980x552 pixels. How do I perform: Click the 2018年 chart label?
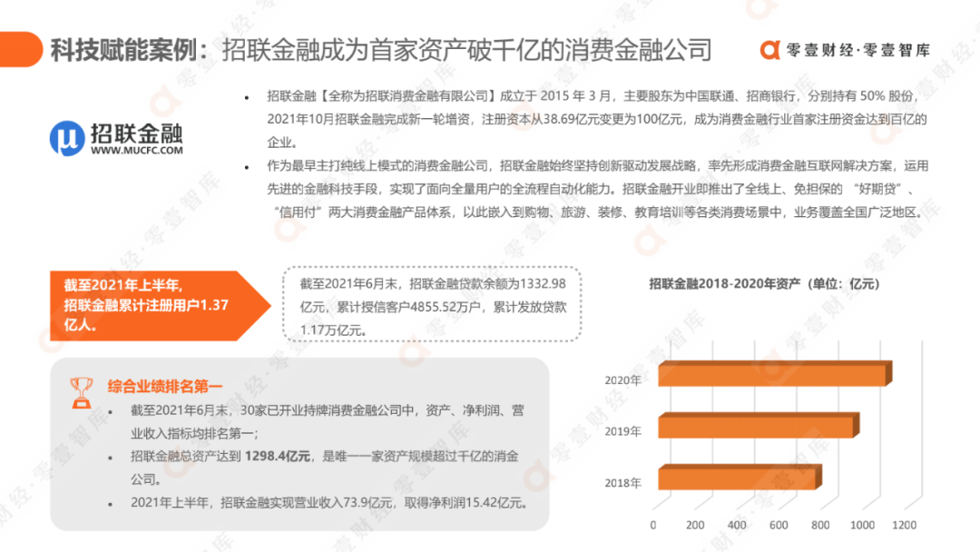coord(622,483)
